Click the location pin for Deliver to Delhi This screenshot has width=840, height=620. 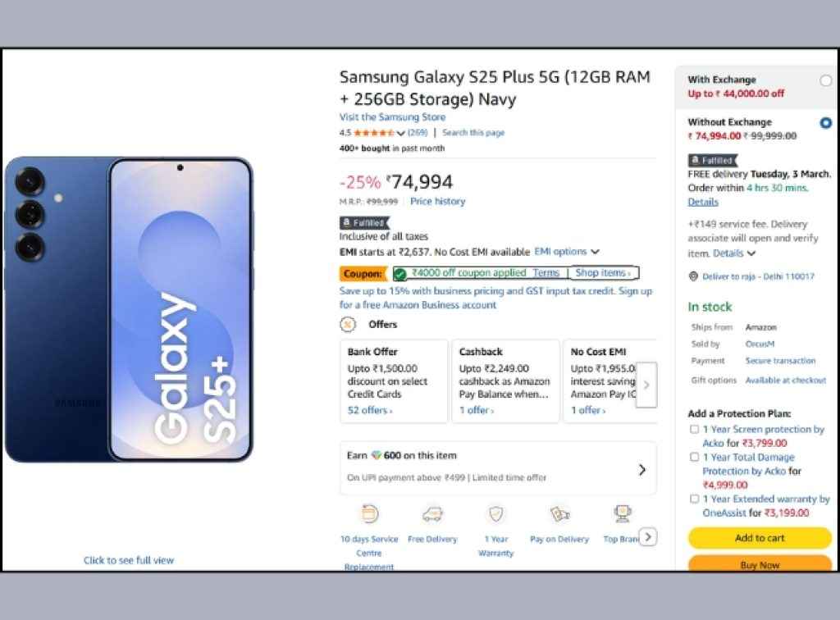[692, 276]
